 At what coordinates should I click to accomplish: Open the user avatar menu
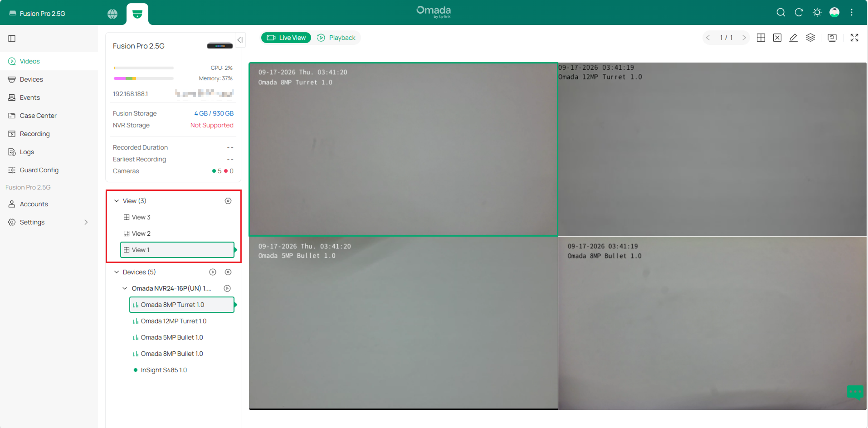834,12
